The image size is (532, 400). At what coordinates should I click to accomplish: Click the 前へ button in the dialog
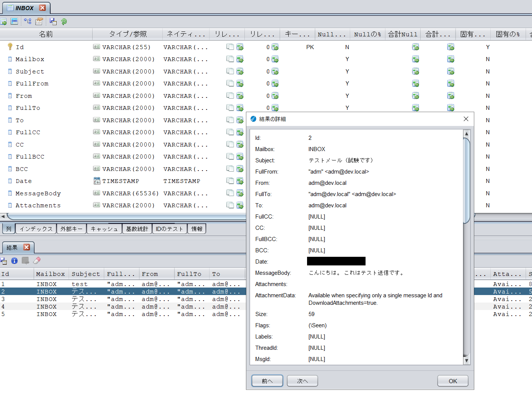(267, 381)
